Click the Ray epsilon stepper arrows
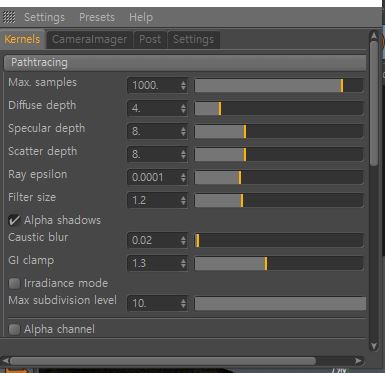The width and height of the screenshot is (385, 373). pos(183,177)
